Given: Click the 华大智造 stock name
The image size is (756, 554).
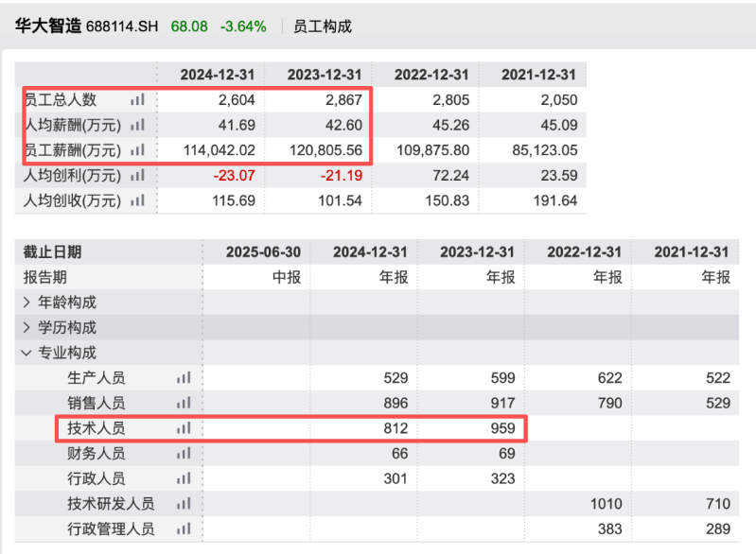Looking at the screenshot, I should pos(47,26).
